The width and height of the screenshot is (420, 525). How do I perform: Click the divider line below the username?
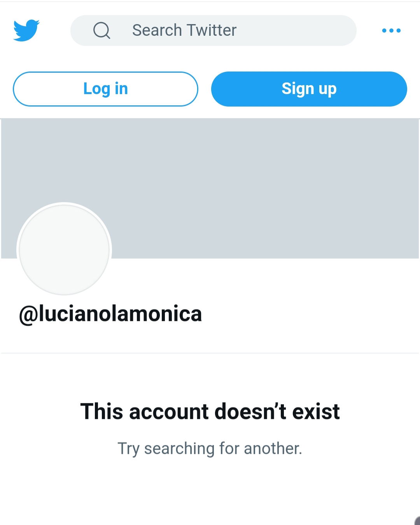pos(210,353)
